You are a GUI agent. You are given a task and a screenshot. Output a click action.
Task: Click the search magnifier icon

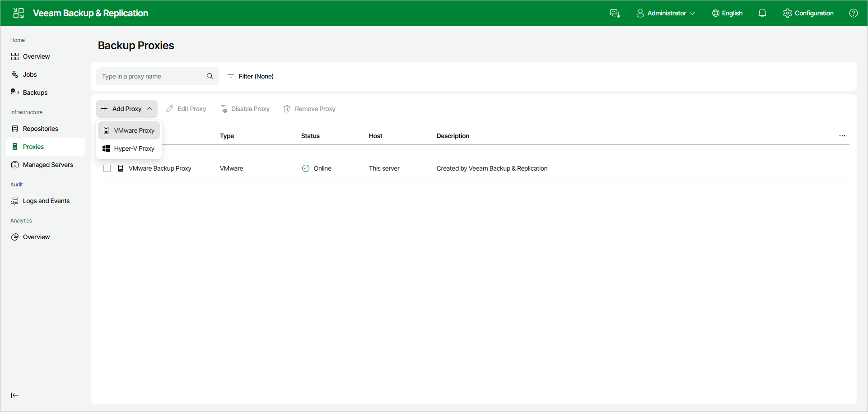[210, 76]
